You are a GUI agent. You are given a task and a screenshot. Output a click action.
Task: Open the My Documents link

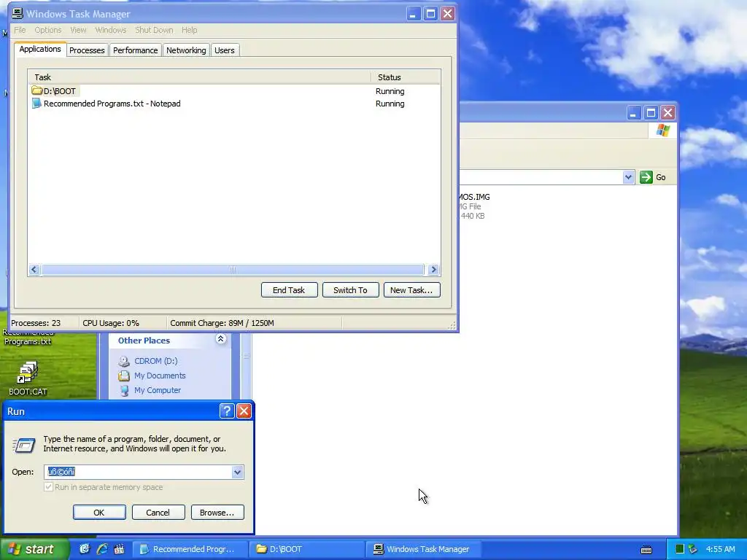tap(160, 376)
